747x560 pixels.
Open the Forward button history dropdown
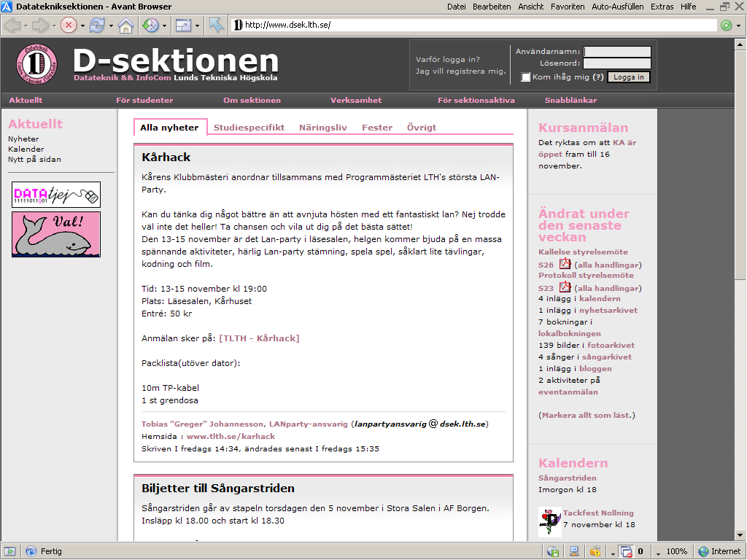coord(54,26)
